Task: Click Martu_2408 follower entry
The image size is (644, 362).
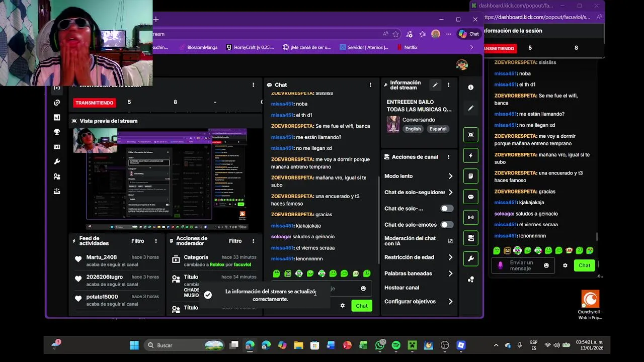Action: tap(116, 260)
